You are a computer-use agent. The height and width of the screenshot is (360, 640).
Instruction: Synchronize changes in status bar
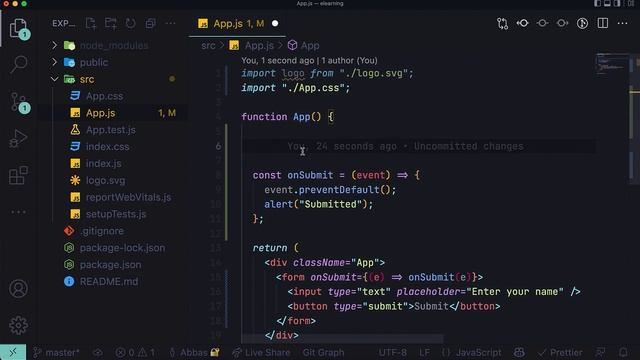click(98, 352)
